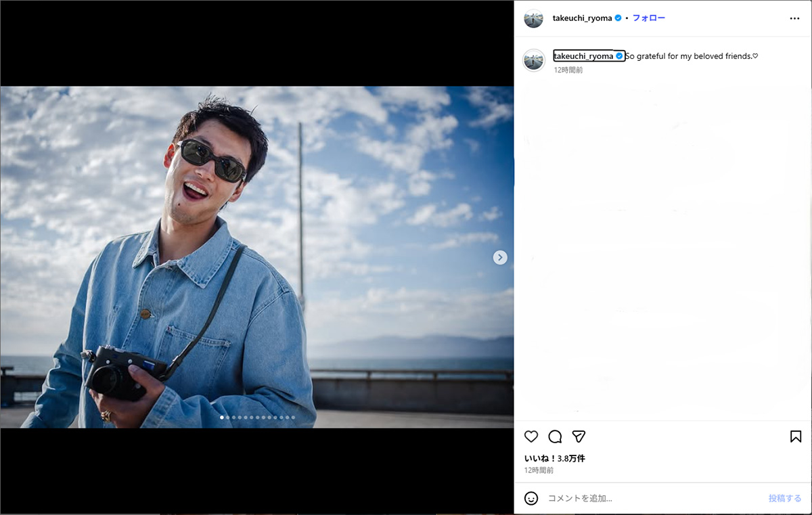View who liked via いいね！3.8万件

click(x=554, y=458)
